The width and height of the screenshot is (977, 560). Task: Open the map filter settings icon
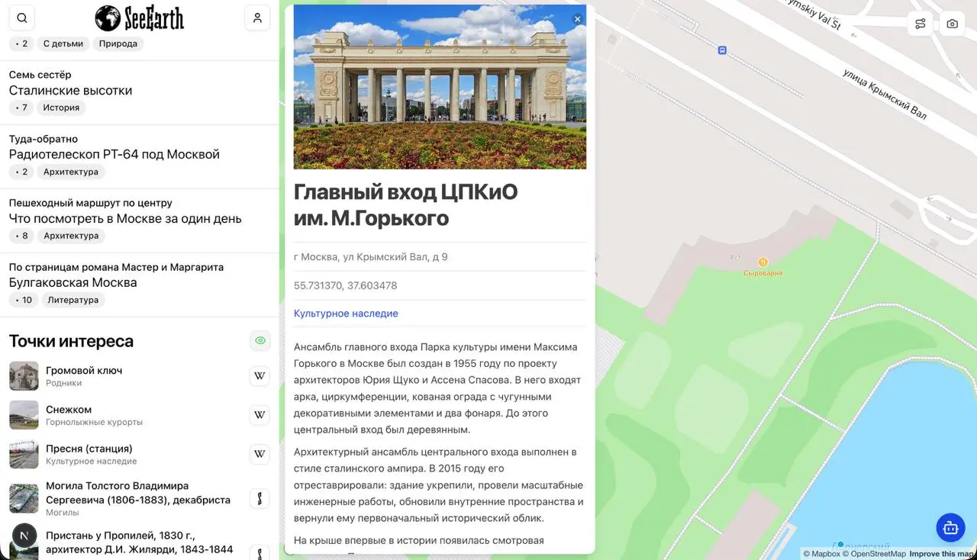point(920,24)
